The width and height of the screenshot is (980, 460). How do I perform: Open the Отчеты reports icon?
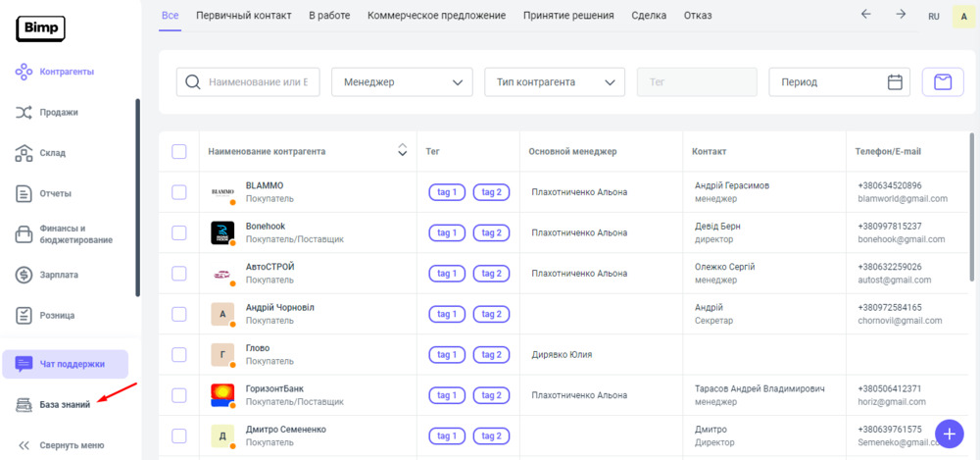tap(24, 193)
